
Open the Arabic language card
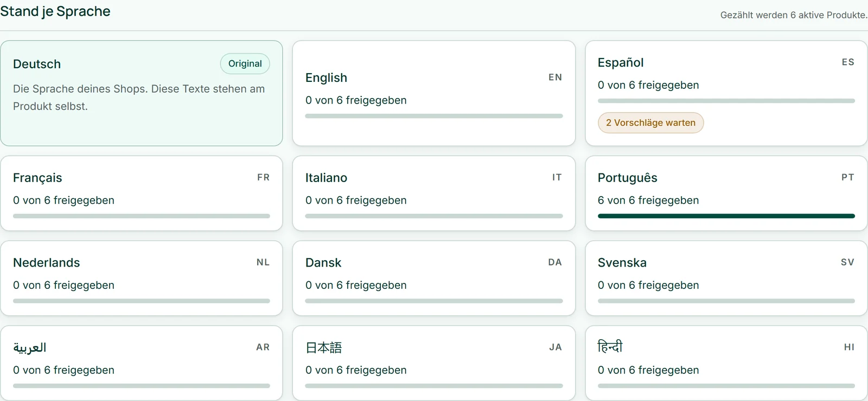(x=142, y=363)
